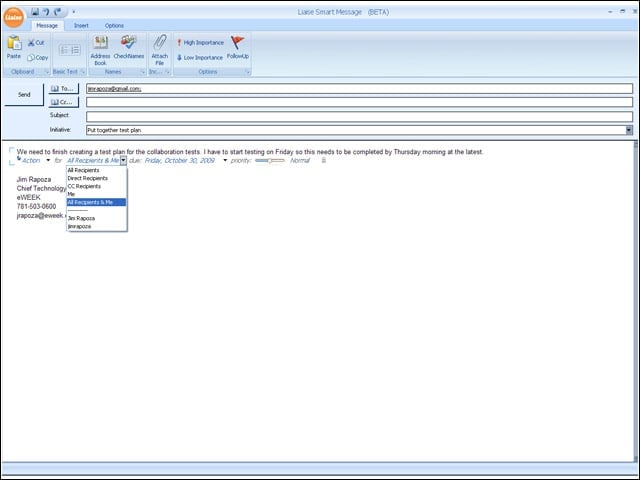Click the Action label link
Viewport: 640px width, 480px height.
[31, 160]
